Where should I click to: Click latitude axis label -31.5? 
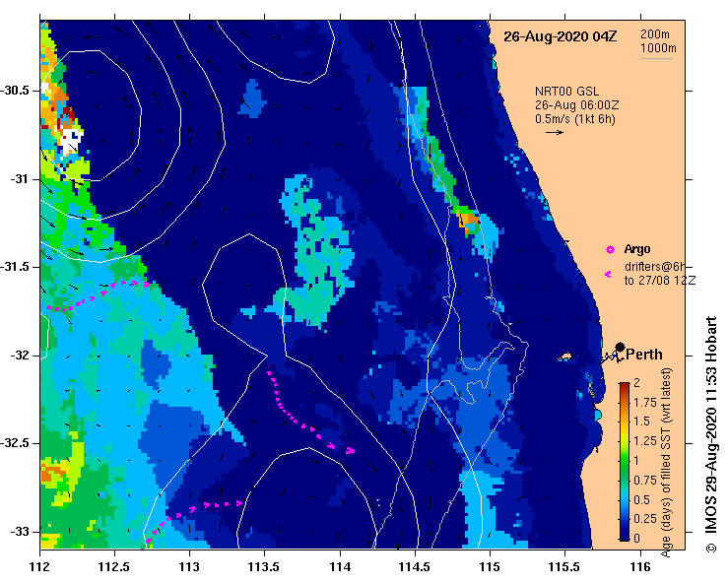[x=14, y=267]
